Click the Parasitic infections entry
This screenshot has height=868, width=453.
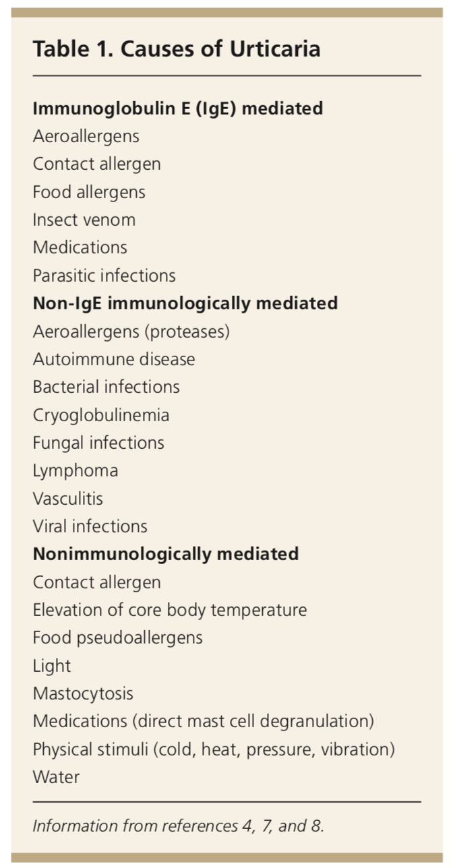click(104, 275)
